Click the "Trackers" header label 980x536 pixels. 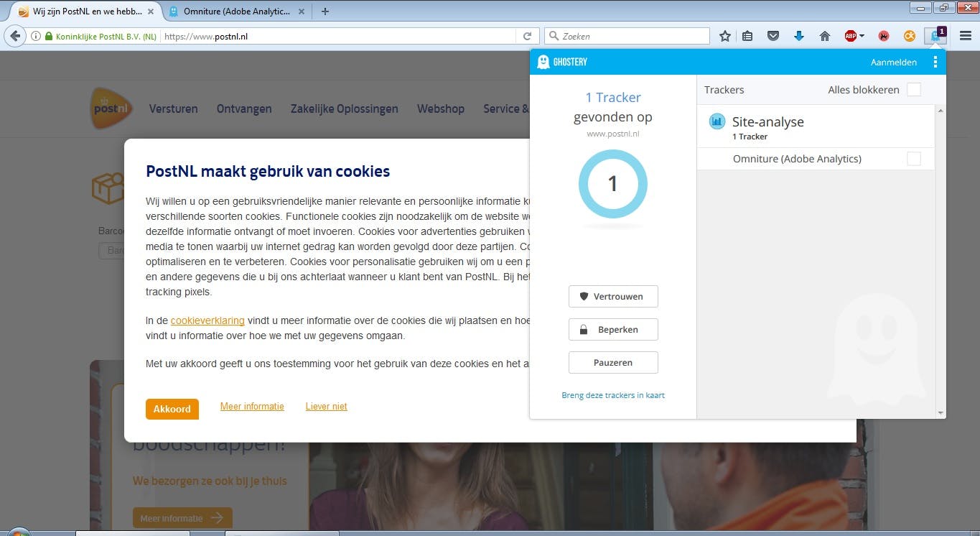(x=724, y=90)
